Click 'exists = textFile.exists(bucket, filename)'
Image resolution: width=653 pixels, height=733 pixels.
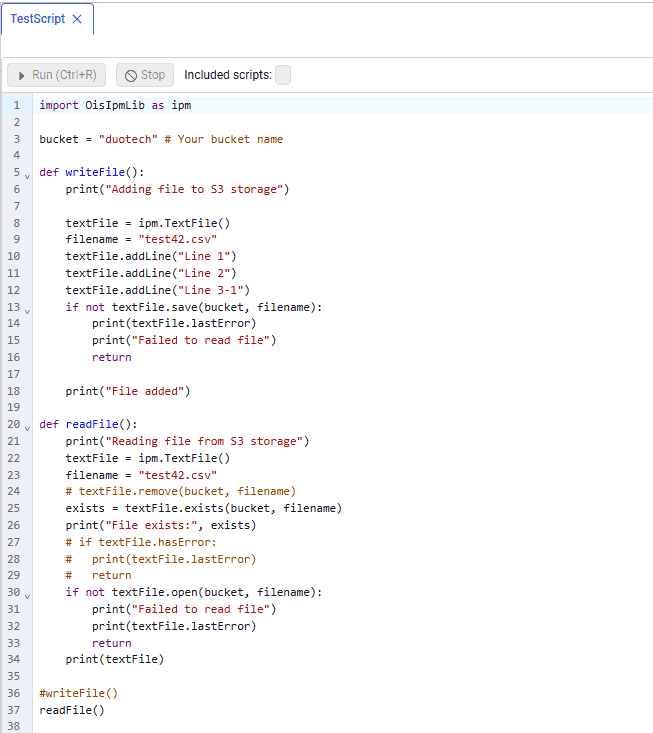click(204, 508)
